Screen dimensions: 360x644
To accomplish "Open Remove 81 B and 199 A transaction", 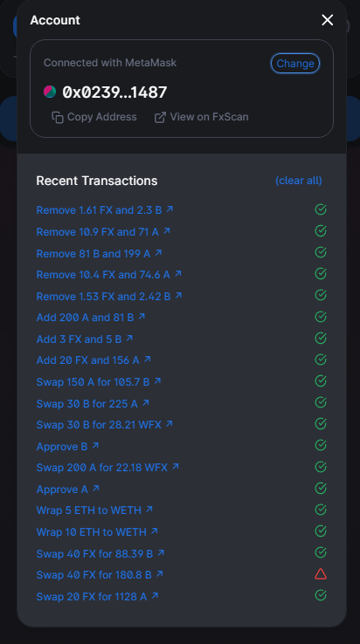I will [99, 253].
